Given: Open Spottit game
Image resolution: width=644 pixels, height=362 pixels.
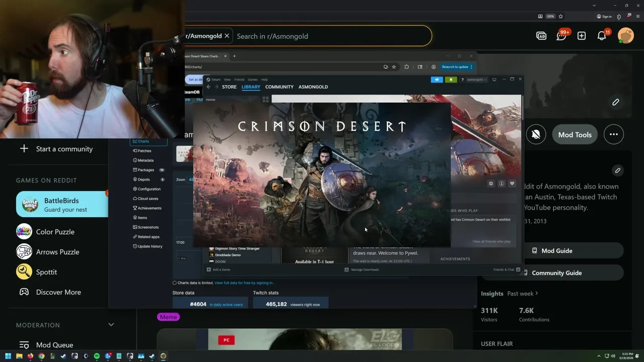Looking at the screenshot, I should 37,272.
